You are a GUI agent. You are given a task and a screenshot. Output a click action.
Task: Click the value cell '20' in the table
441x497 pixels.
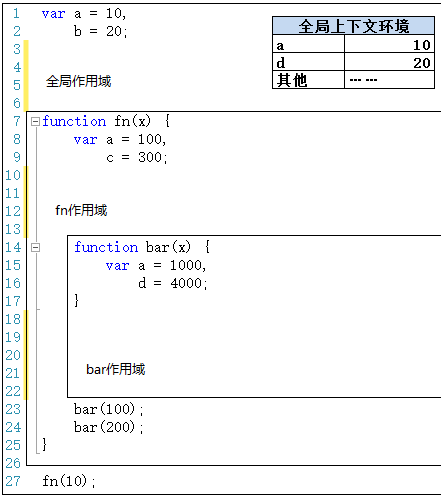point(389,62)
